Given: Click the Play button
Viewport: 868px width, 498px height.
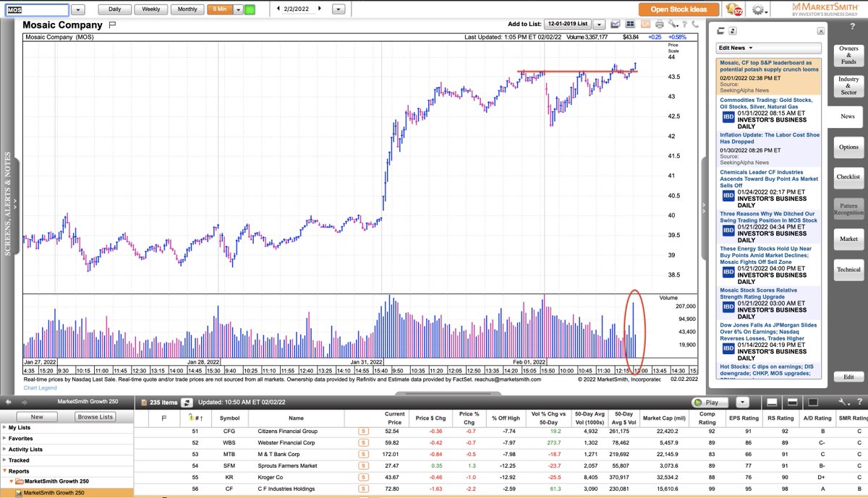Looking at the screenshot, I should pos(712,402).
